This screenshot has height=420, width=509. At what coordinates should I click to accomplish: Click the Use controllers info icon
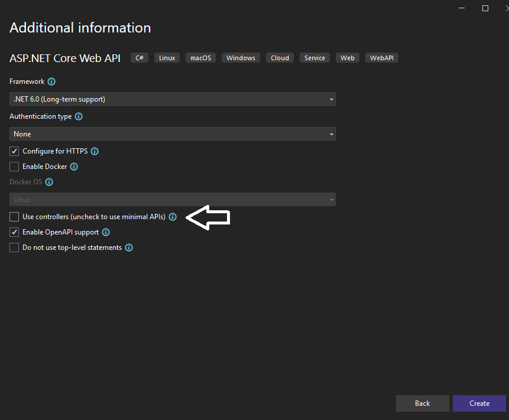point(173,217)
